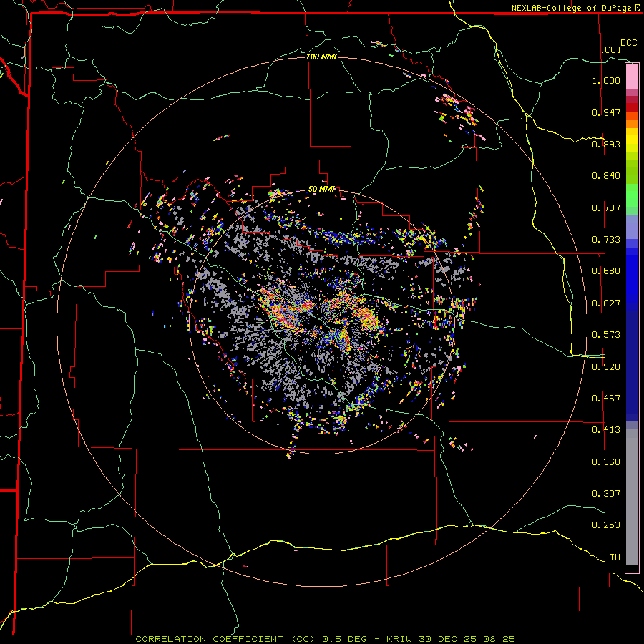Click the 100 NMI range ring label
The width and height of the screenshot is (644, 644).
[x=321, y=57]
